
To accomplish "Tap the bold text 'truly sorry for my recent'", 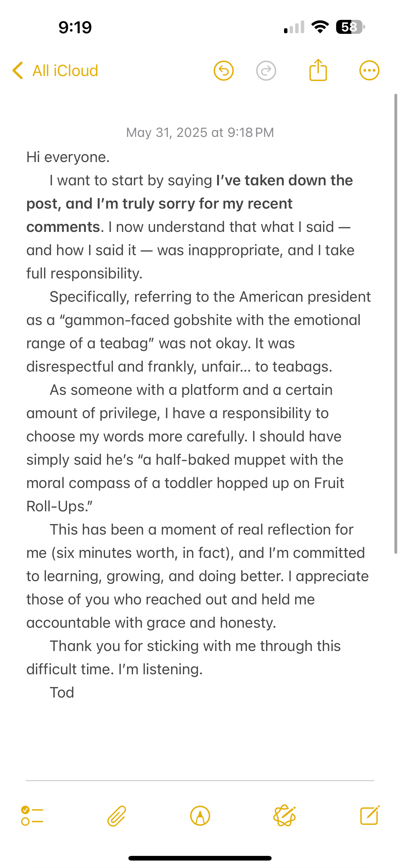I will coord(207,204).
